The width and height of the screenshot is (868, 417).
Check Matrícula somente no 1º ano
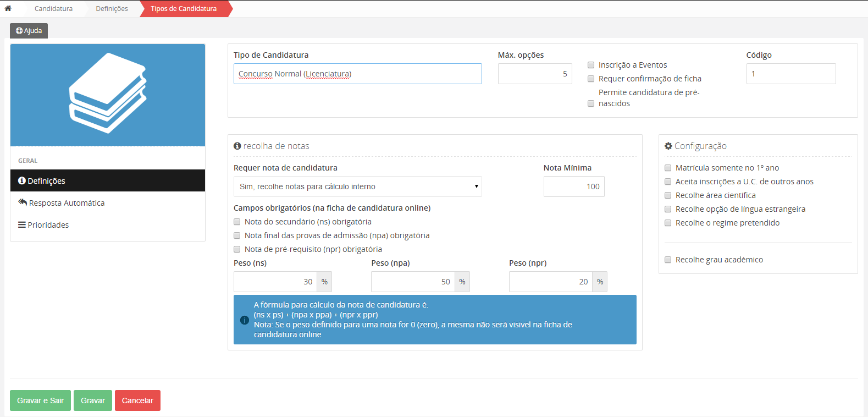[x=668, y=168]
